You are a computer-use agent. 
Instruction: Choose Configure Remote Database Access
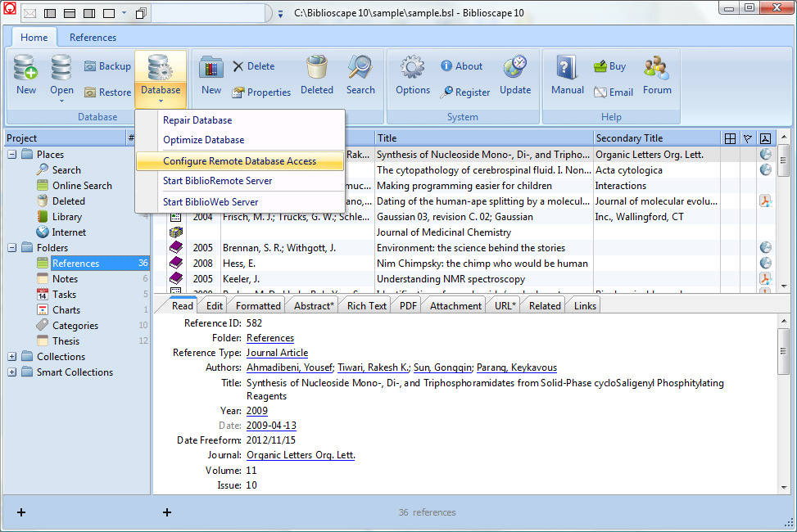239,161
